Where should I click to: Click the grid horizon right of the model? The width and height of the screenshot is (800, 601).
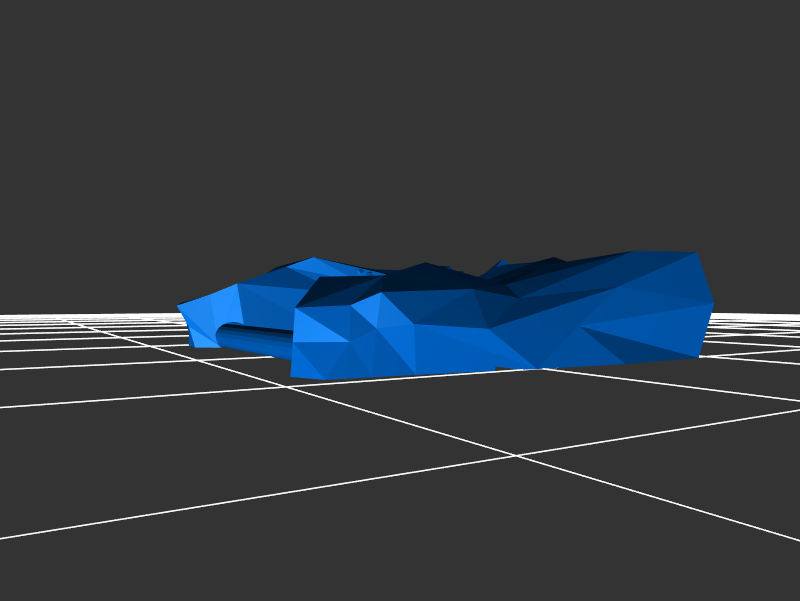point(760,317)
